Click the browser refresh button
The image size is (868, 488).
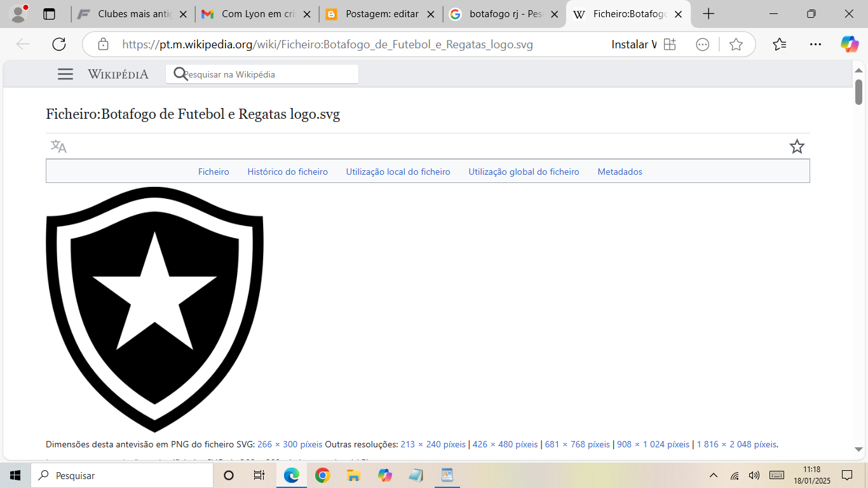coord(59,44)
